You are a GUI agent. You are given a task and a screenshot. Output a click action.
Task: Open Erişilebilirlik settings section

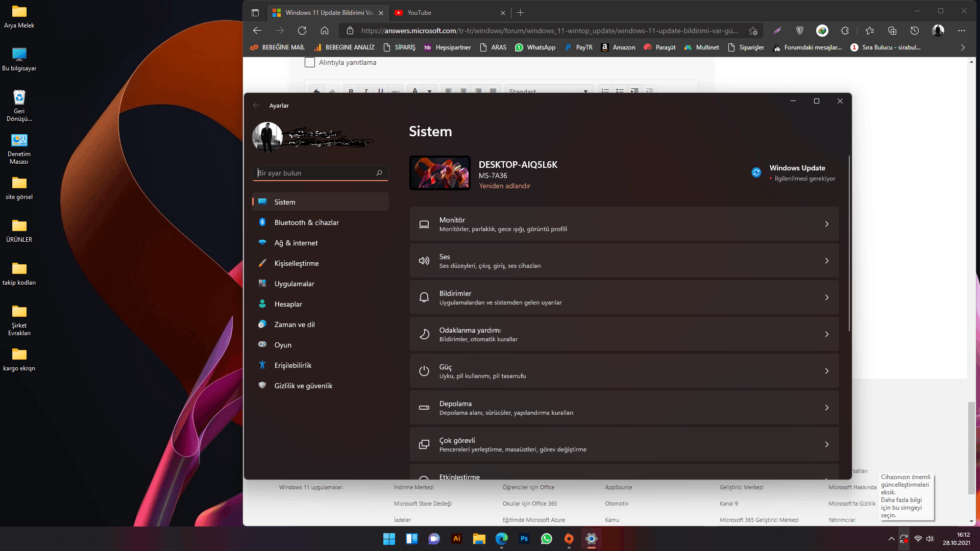(x=292, y=365)
